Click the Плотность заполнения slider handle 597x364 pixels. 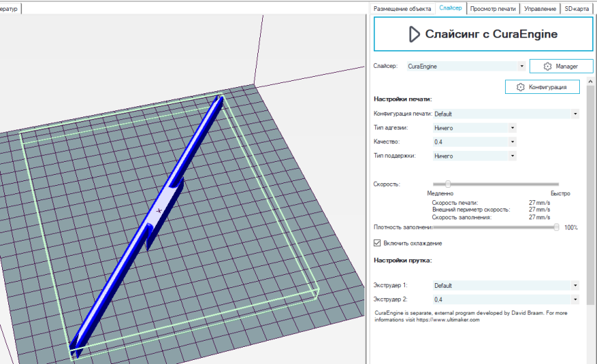[x=557, y=227]
